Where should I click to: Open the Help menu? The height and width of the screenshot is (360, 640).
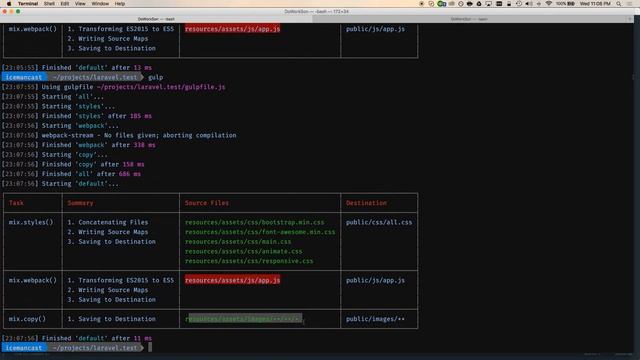click(x=120, y=4)
